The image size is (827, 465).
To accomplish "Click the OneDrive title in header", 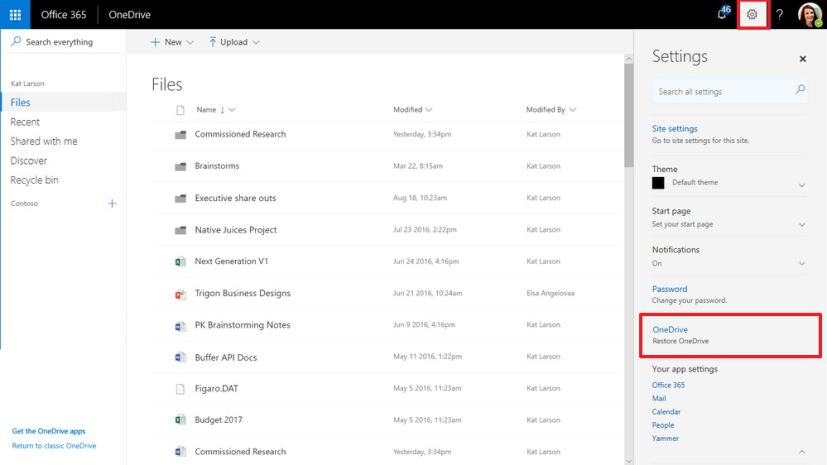I will point(129,15).
